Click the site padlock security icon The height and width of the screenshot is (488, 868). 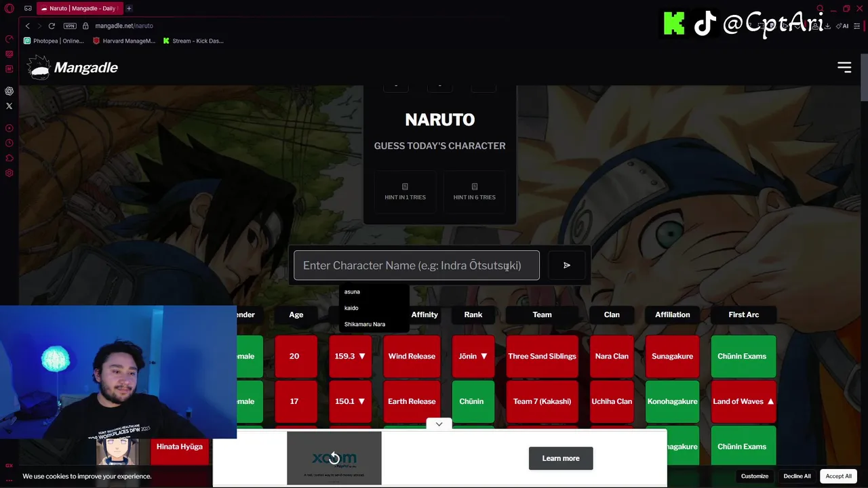click(x=85, y=26)
